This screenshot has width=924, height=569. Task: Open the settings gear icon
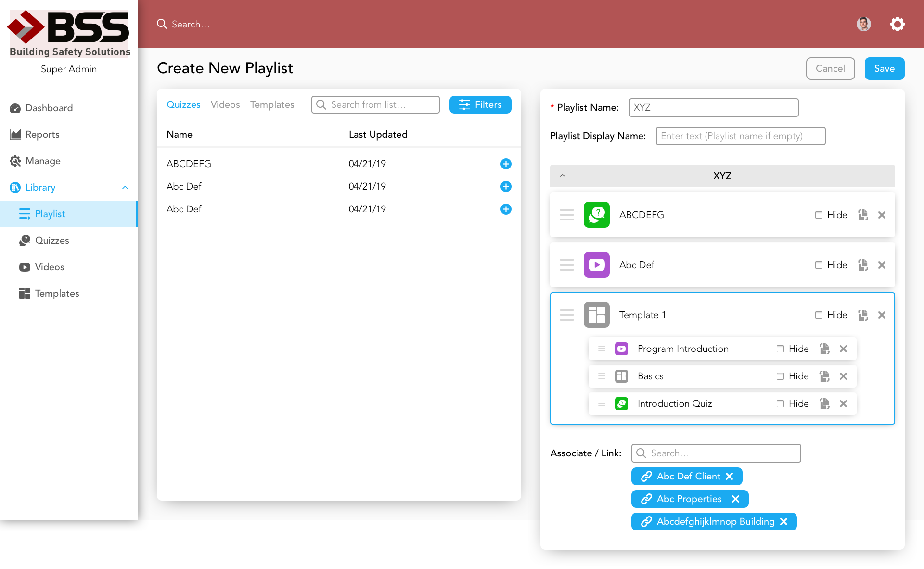coord(897,24)
